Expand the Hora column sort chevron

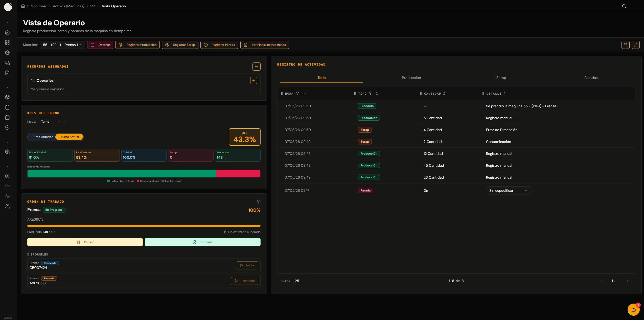coord(304,94)
